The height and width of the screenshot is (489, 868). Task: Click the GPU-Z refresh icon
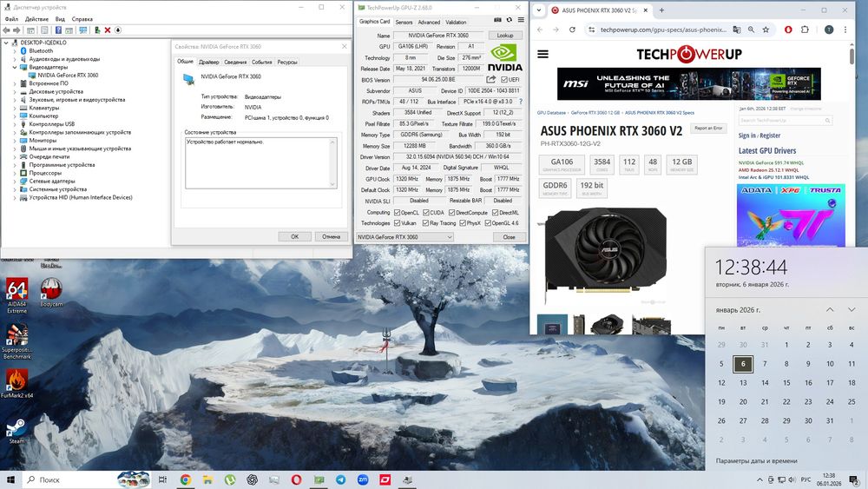point(510,20)
